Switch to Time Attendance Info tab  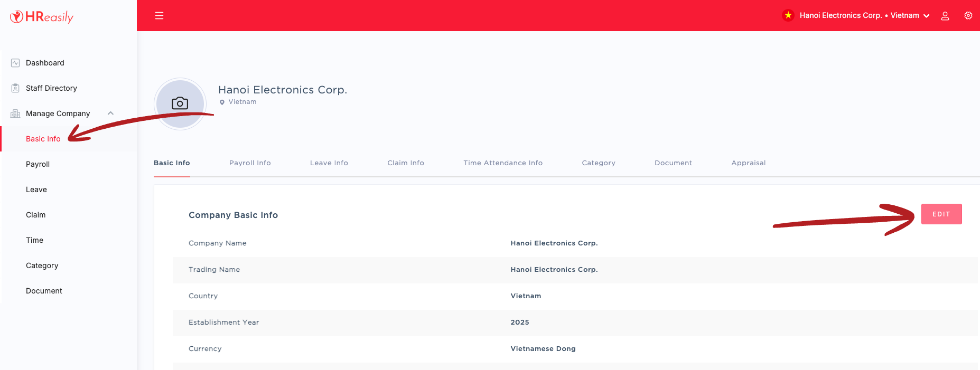pos(503,163)
